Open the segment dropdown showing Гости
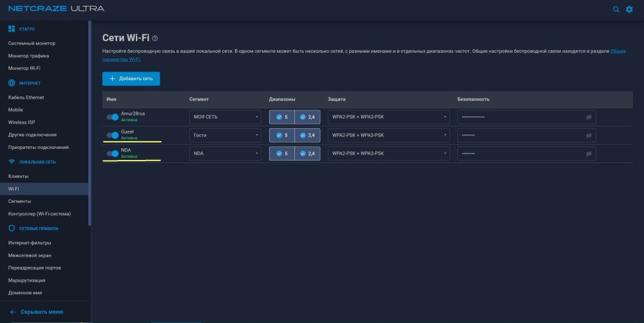 tap(225, 135)
